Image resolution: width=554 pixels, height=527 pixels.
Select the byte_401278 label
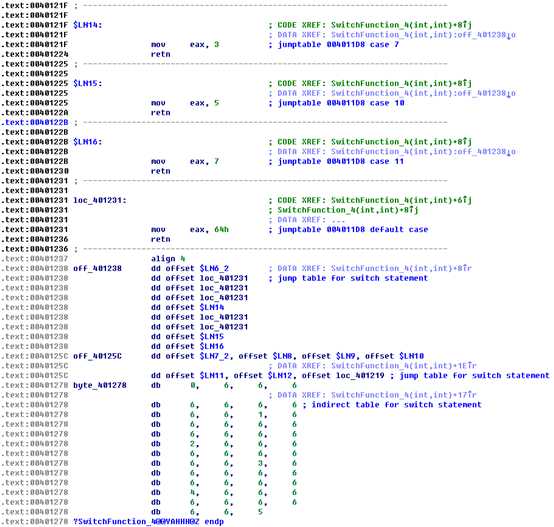pyautogui.click(x=100, y=385)
